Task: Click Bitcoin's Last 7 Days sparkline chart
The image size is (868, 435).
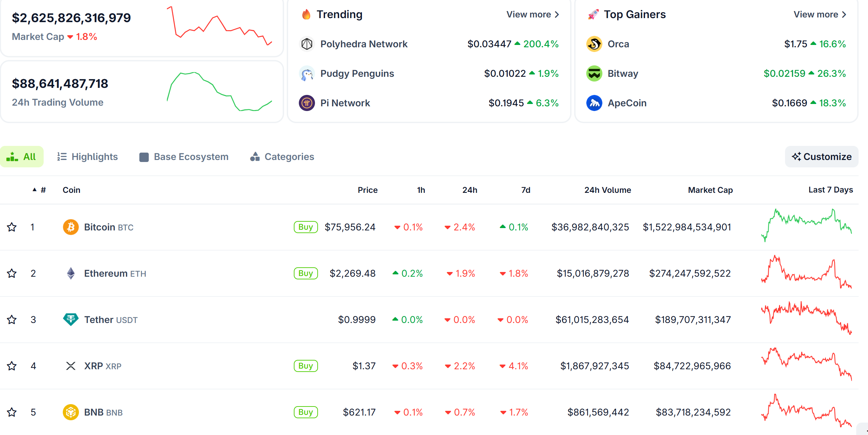Action: point(805,227)
